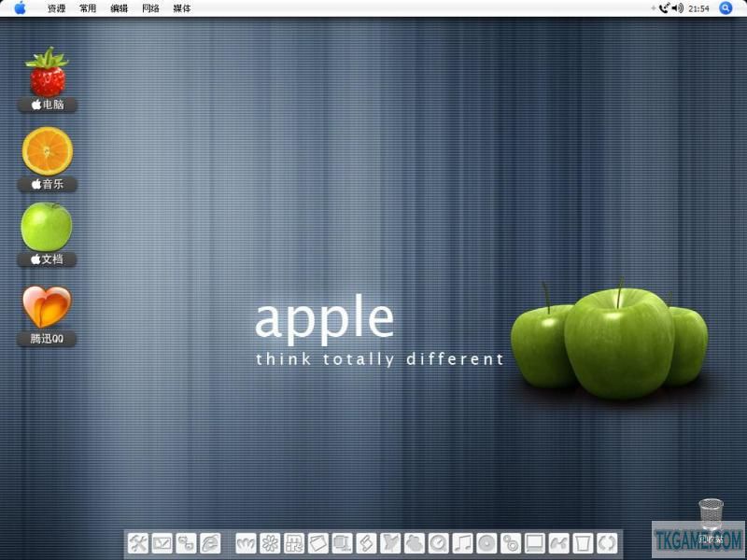
Task: Launch the Internet Explorer dock icon
Action: coord(210,543)
